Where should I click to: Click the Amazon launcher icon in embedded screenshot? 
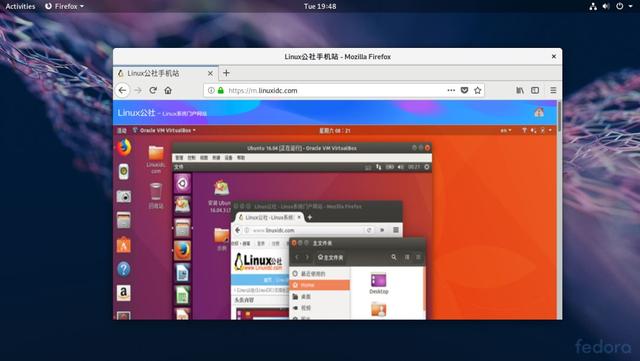pos(124,293)
